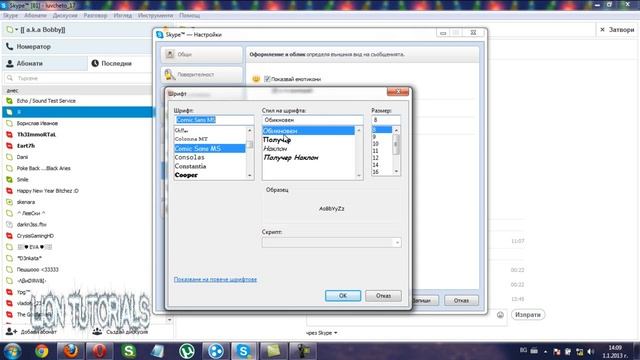Switch to the active Skype taskbar button
This screenshot has height=360, width=640.
pos(244,351)
